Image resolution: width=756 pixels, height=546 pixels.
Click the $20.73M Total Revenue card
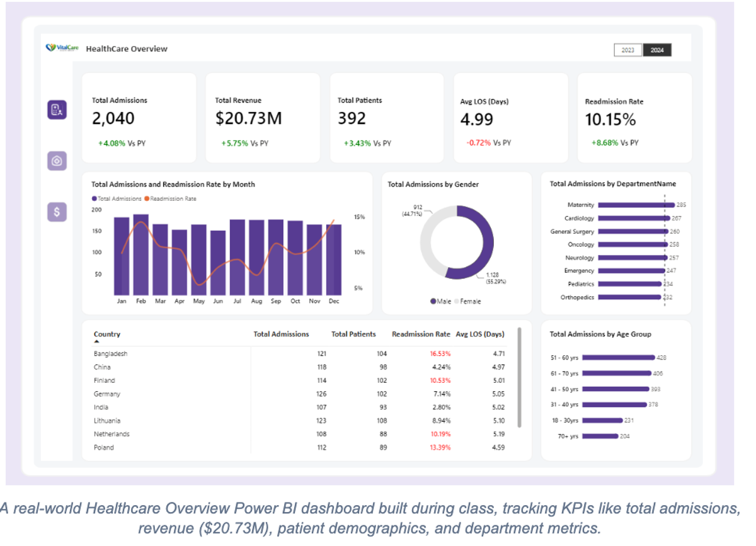click(263, 118)
